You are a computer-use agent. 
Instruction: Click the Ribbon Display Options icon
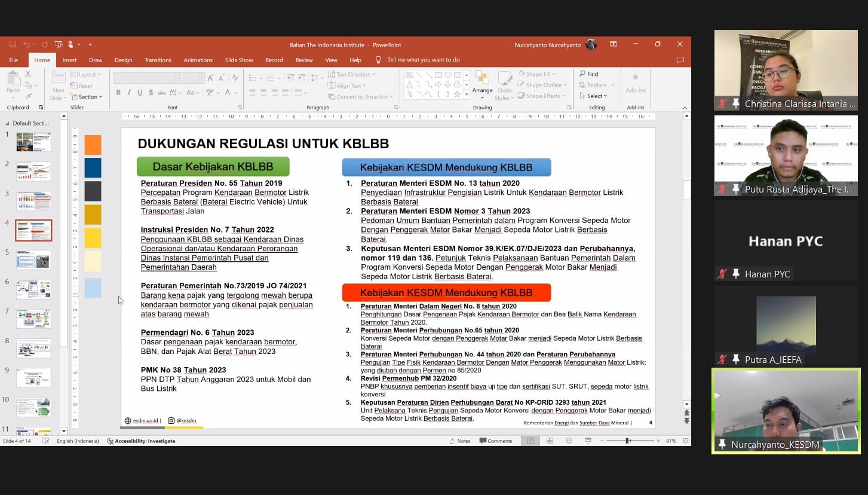point(613,45)
